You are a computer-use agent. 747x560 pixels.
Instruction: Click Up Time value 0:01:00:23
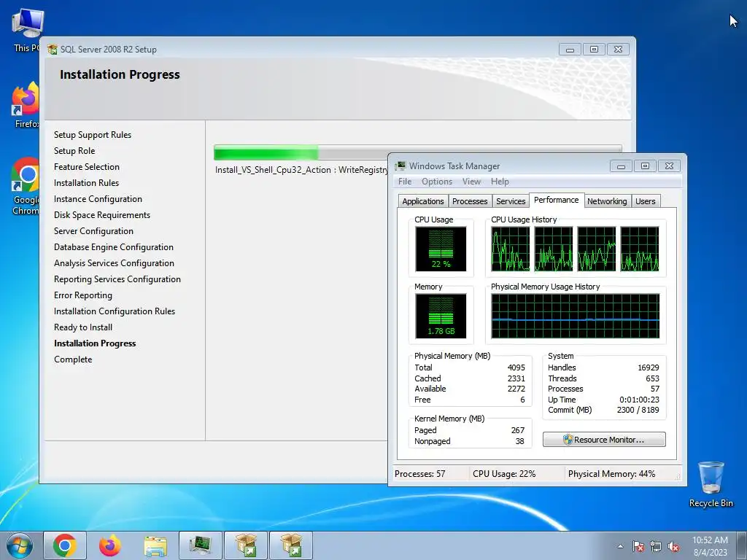(639, 400)
